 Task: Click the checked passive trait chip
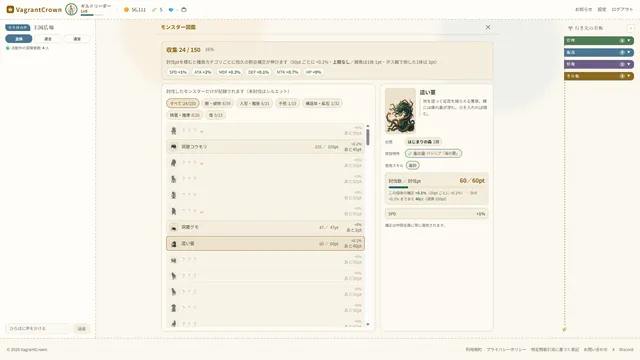[433, 153]
